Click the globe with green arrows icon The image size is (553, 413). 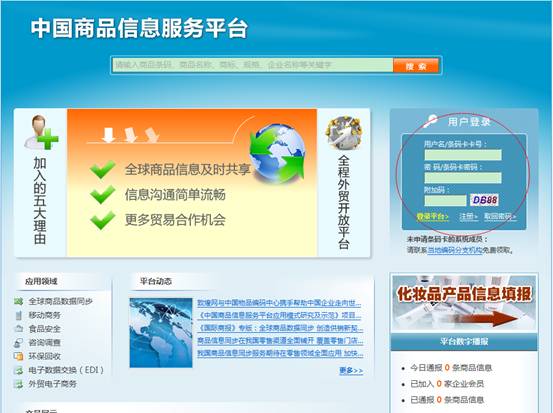tap(278, 152)
